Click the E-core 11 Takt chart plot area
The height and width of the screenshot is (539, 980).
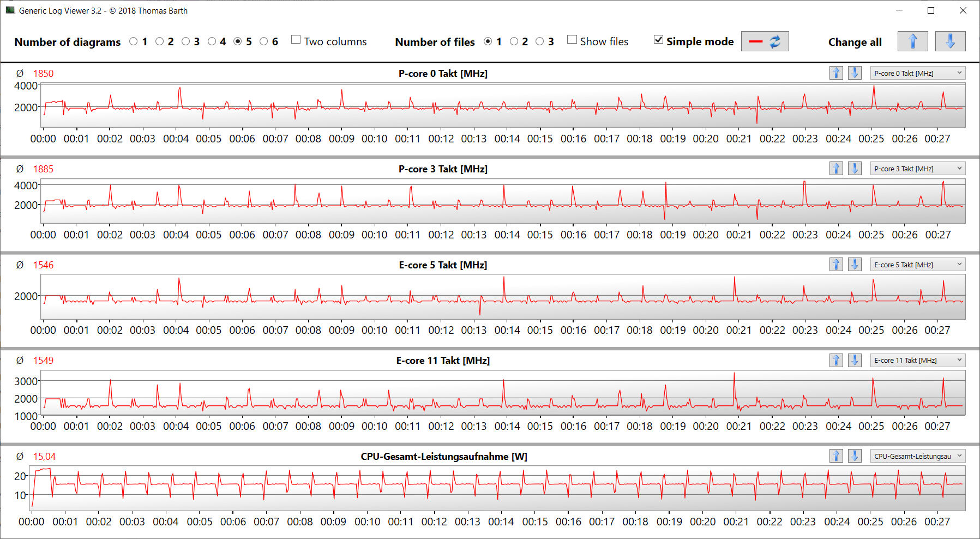tap(502, 393)
